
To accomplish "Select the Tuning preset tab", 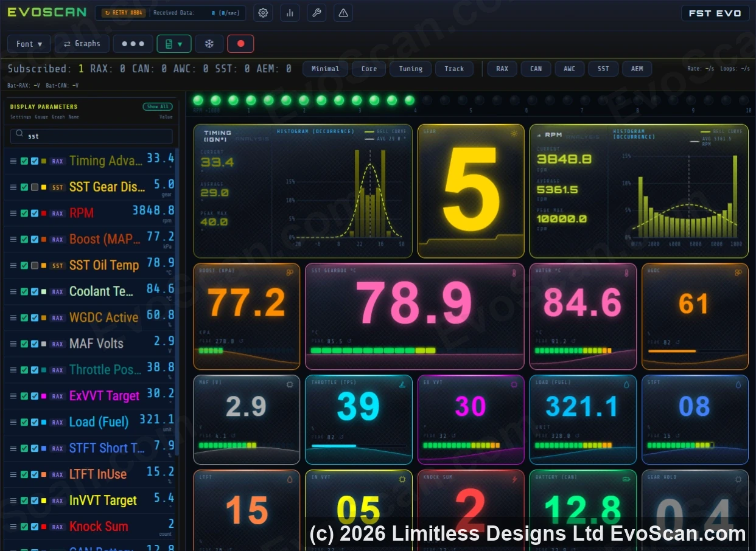I will (x=411, y=69).
